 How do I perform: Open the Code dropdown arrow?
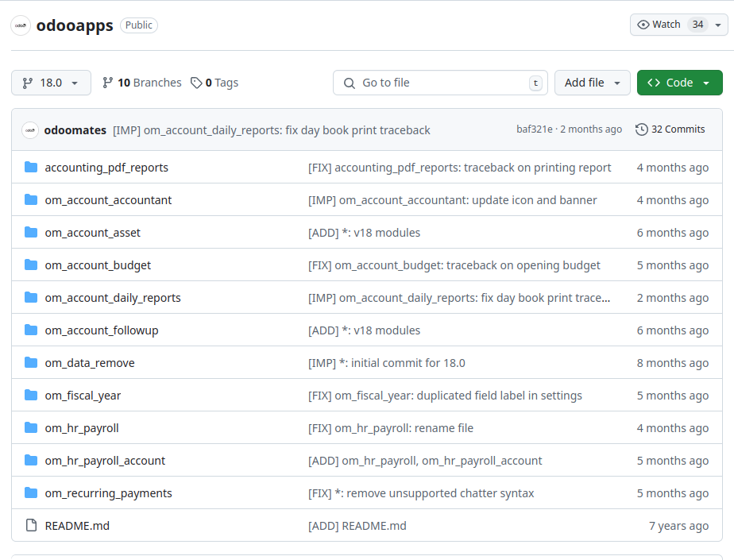coord(706,83)
